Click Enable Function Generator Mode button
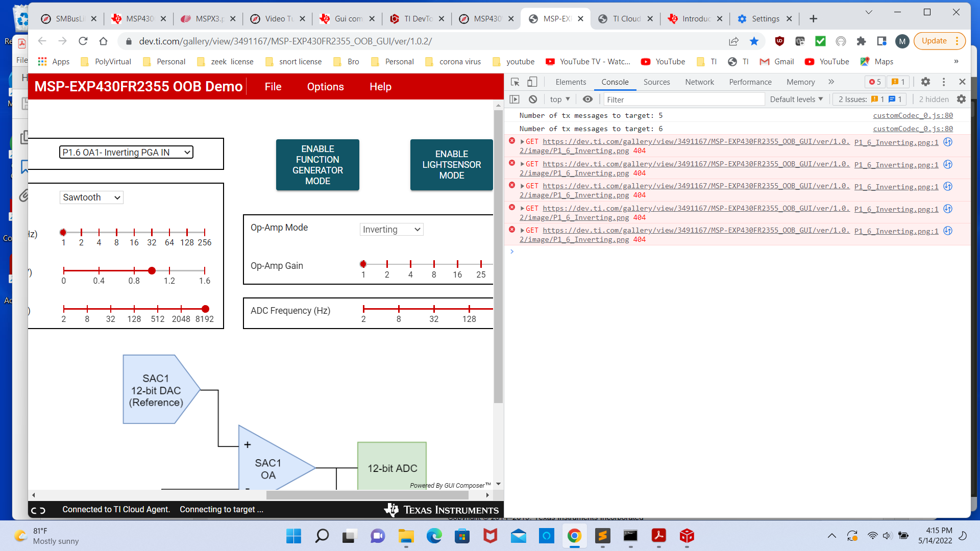The image size is (980, 551). [317, 165]
